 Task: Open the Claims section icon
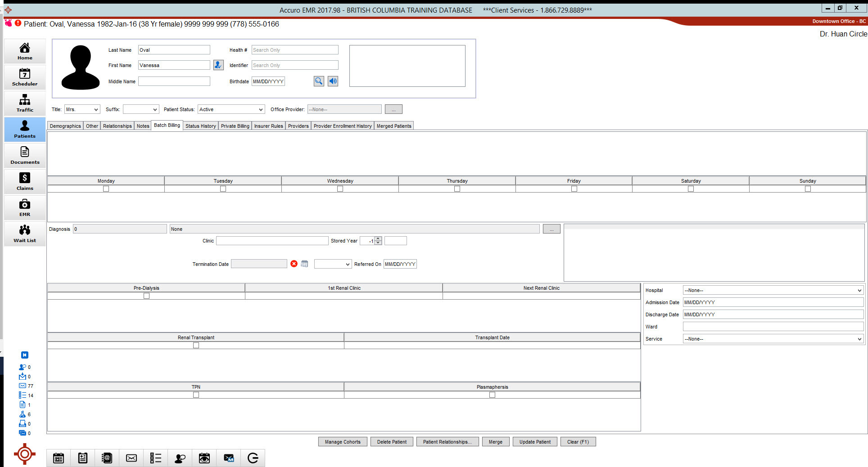pyautogui.click(x=25, y=181)
